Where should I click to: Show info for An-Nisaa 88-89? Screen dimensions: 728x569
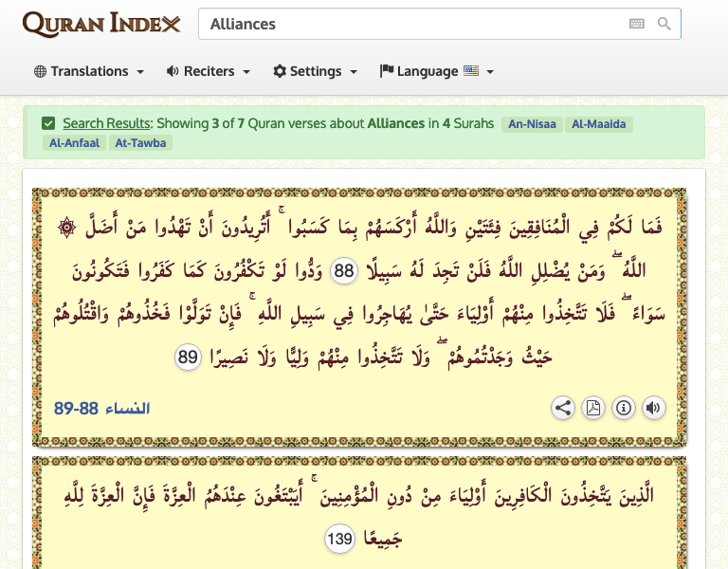tap(624, 409)
